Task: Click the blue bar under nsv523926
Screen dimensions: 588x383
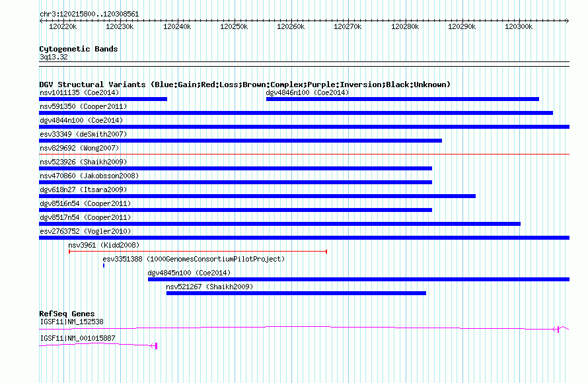Action: click(x=235, y=168)
